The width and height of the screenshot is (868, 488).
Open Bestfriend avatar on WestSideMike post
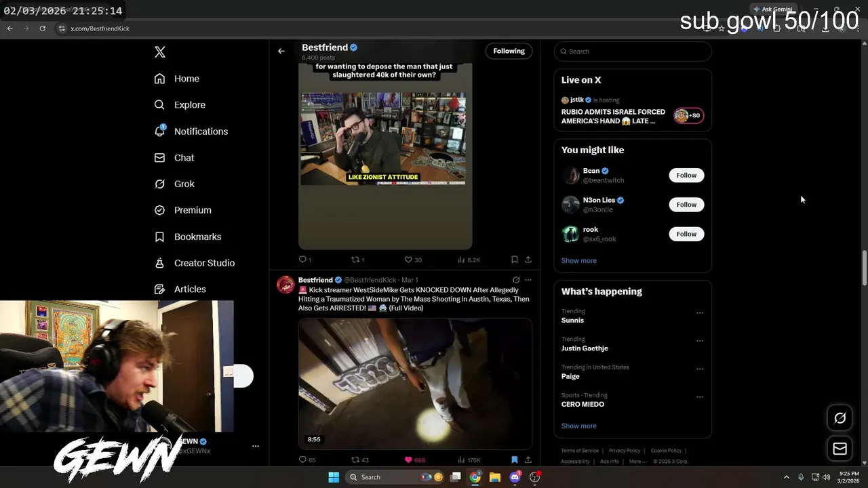[285, 285]
